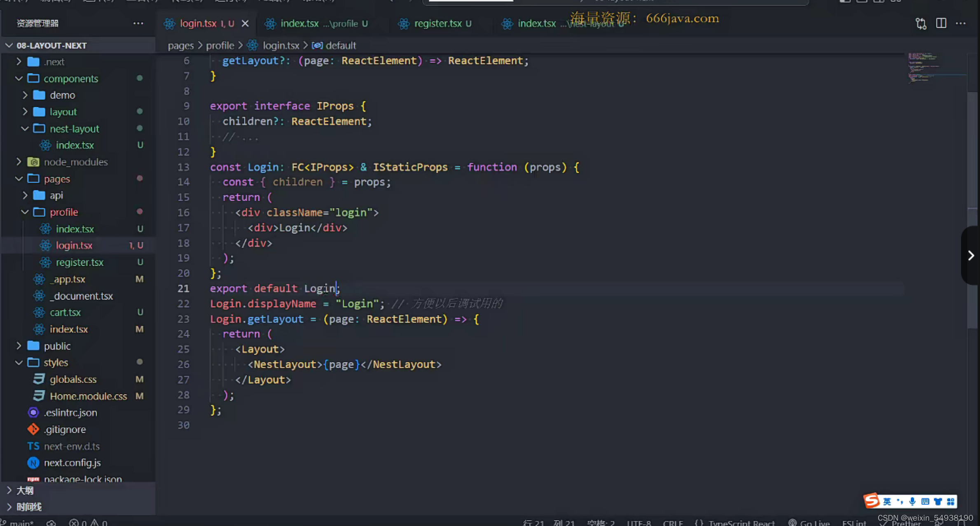Click the minimap code overview
This screenshot has height=526, width=980.
point(935,68)
